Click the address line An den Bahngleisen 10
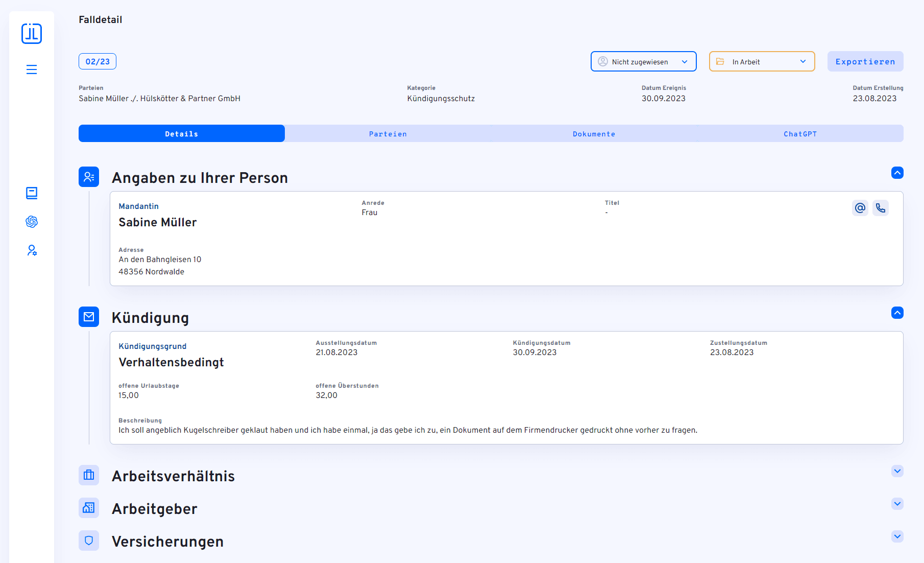 (x=160, y=260)
